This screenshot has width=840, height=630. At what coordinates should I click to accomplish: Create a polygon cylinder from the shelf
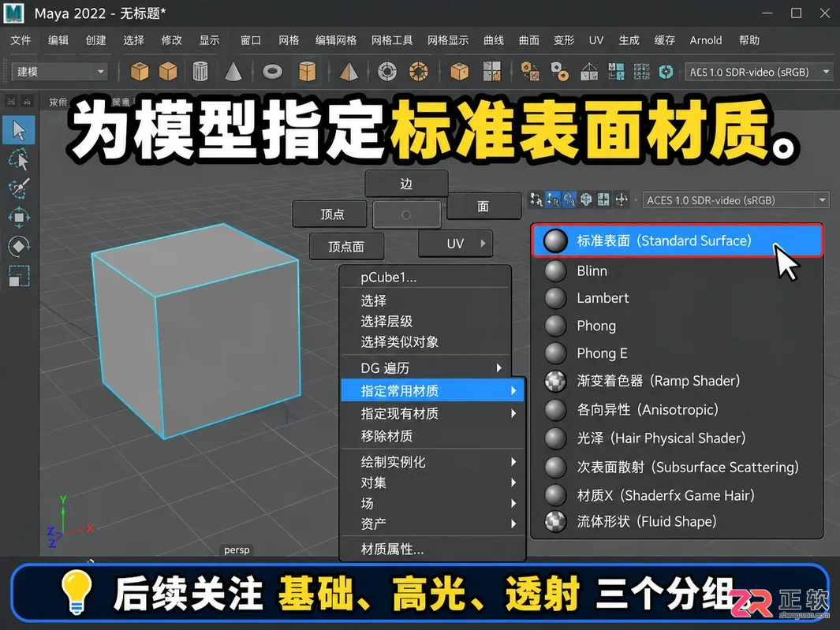[x=200, y=71]
